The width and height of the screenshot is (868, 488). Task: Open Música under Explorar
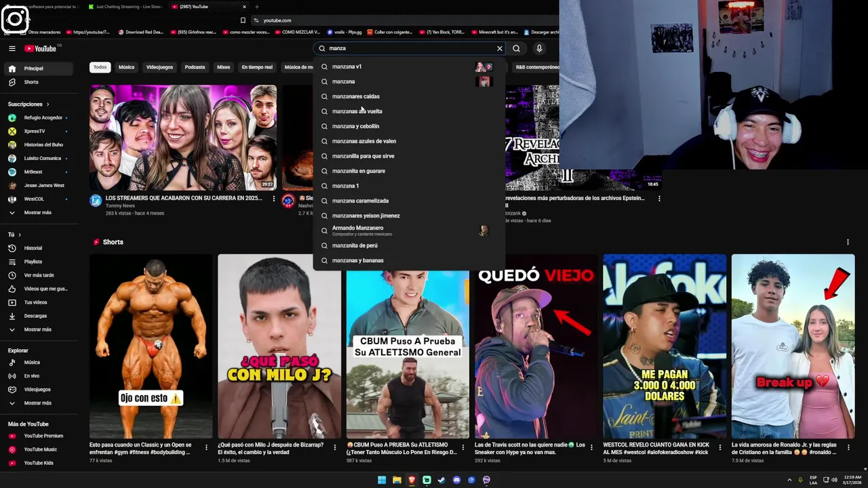(x=39, y=363)
